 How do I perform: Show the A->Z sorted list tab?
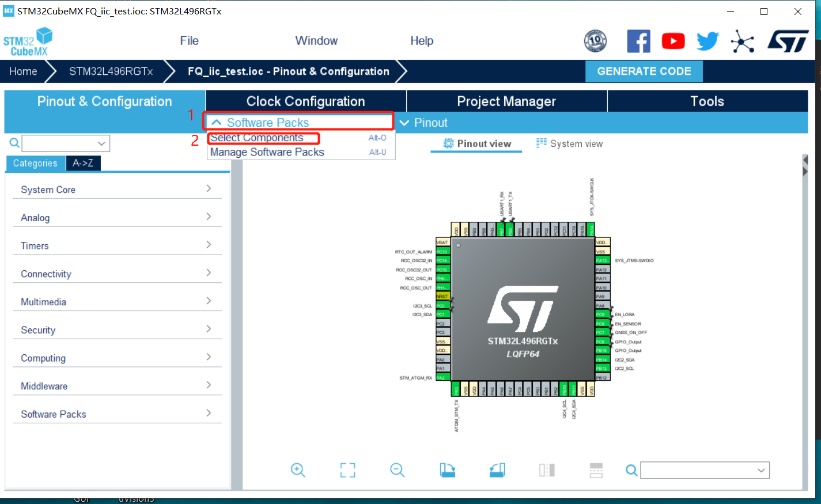(x=83, y=163)
